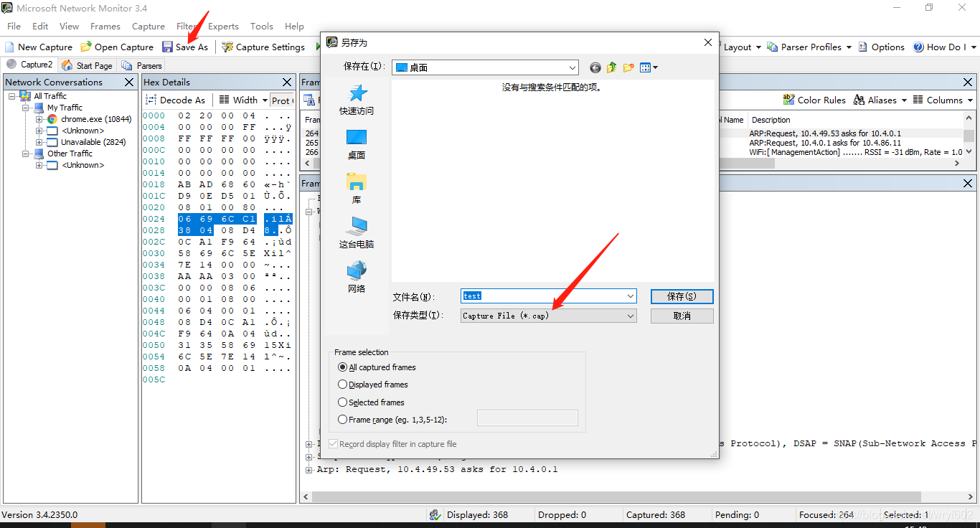
Task: Open the Help menu
Action: [294, 26]
